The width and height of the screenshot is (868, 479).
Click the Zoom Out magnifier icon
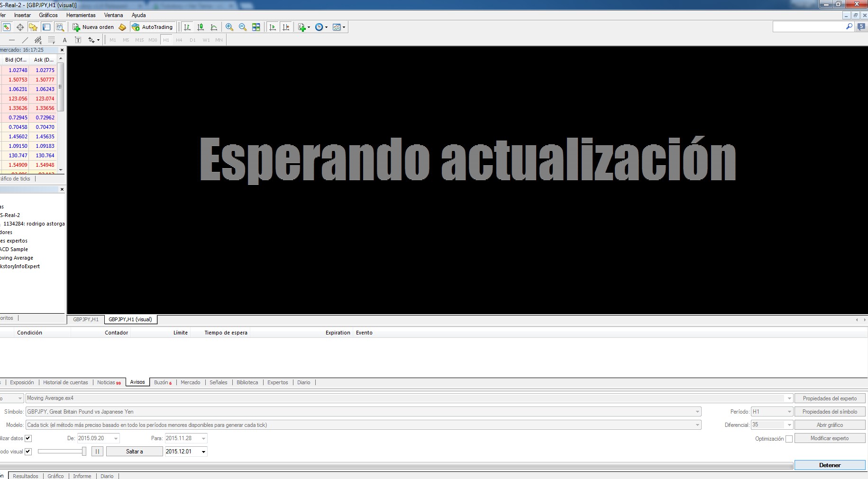tap(243, 27)
